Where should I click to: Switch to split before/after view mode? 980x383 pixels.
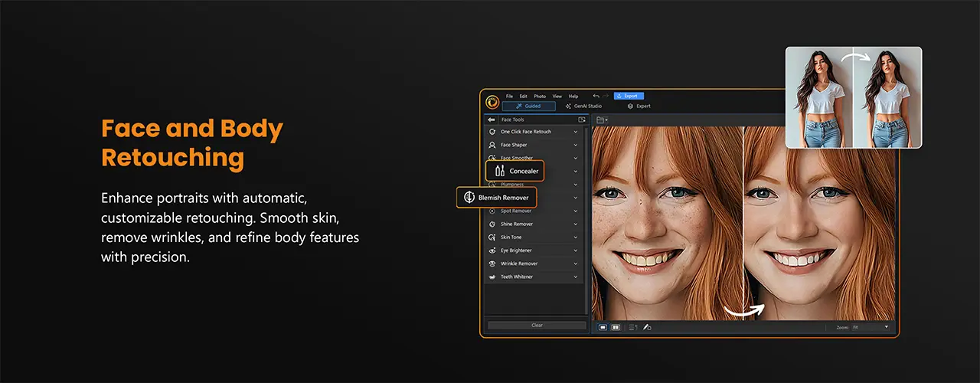(616, 327)
